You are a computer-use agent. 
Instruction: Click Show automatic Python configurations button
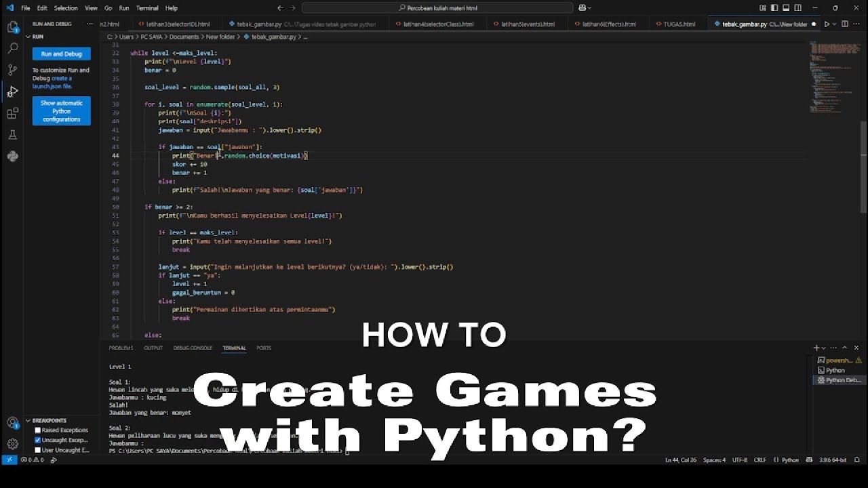pos(61,111)
